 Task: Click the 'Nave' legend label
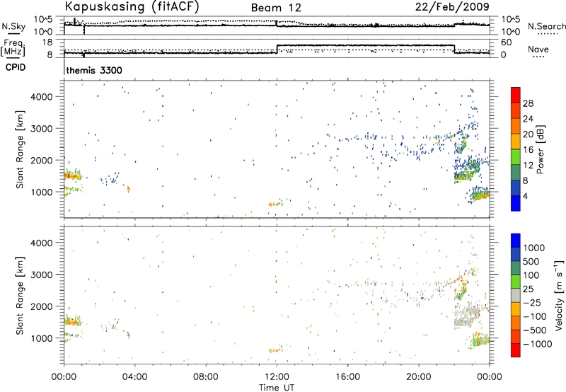538,49
